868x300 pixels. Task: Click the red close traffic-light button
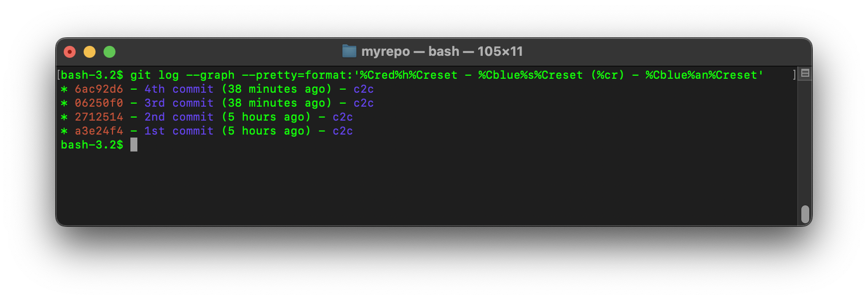70,51
